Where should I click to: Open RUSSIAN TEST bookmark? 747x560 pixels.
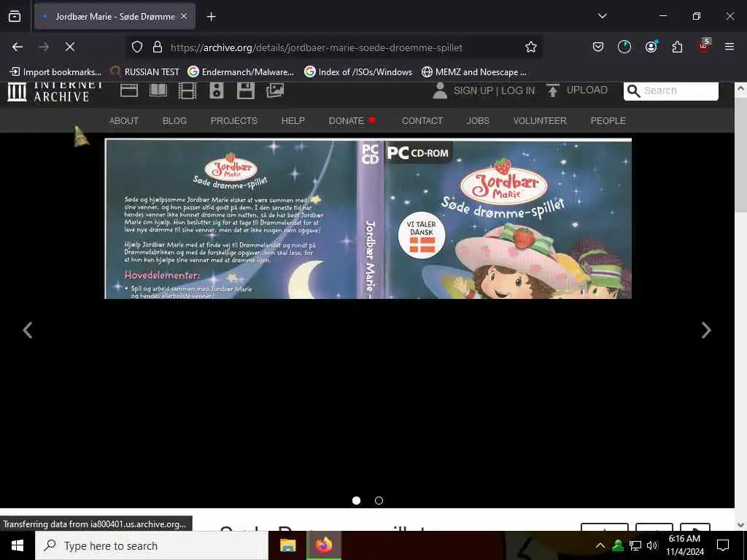[144, 72]
